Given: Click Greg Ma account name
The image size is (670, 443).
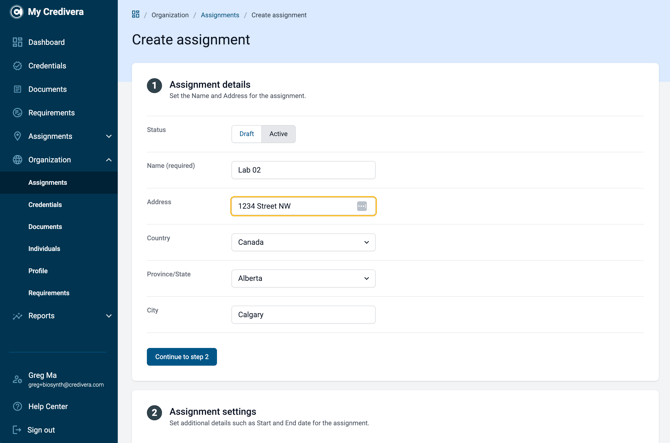Looking at the screenshot, I should tap(42, 375).
